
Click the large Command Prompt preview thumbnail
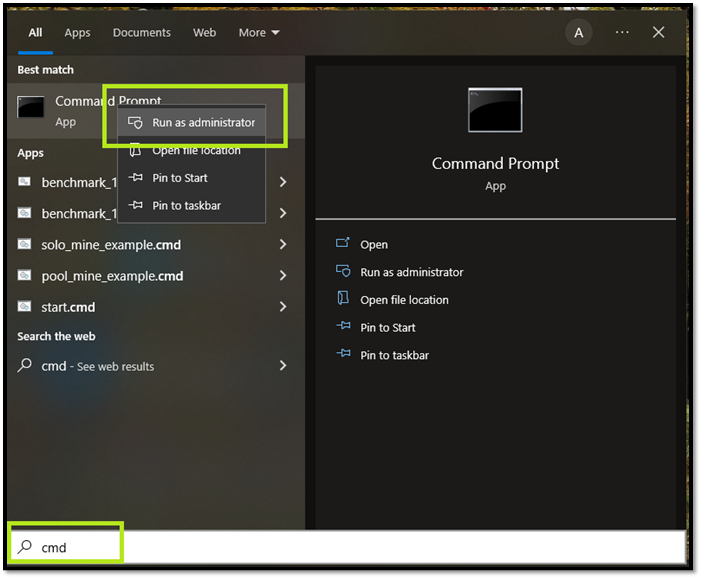(495, 110)
